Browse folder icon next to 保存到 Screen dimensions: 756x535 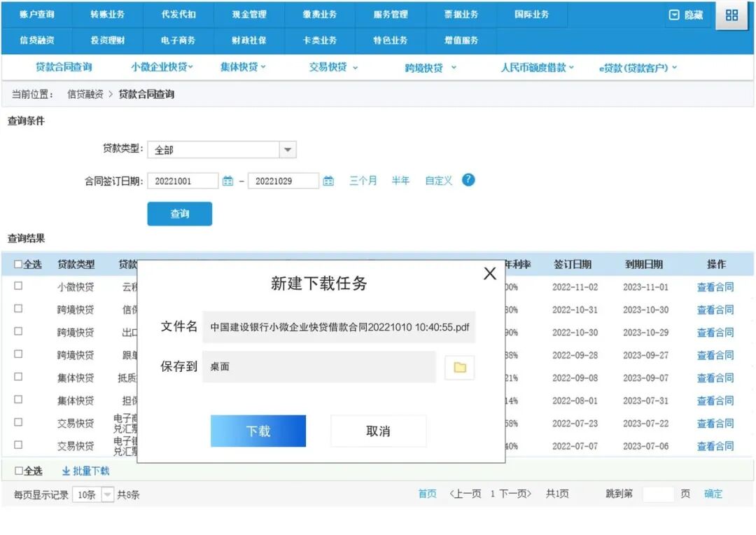point(459,368)
